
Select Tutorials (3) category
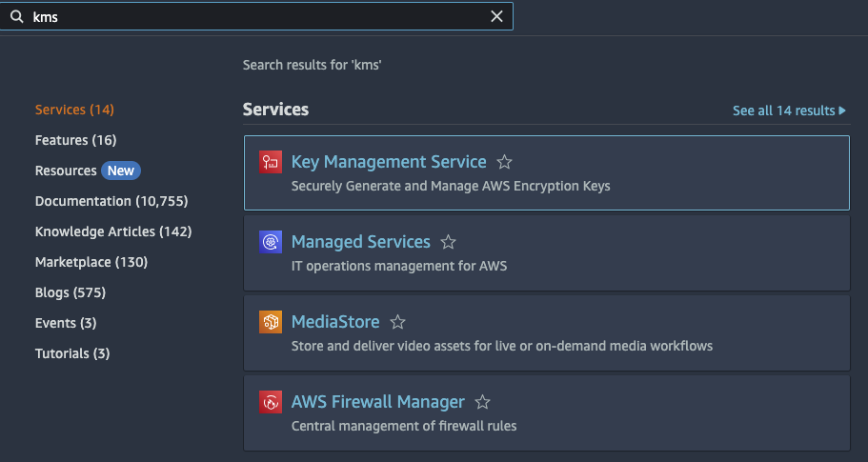72,353
